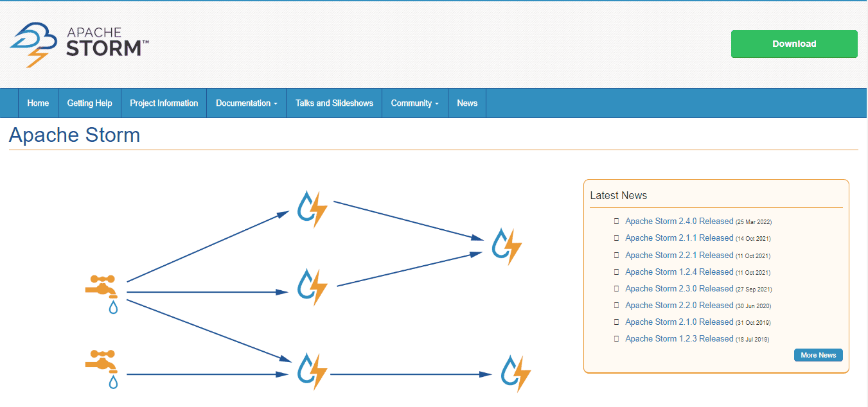Click the bottom-right bolt icon
Screen dimensions: 868x407
click(514, 371)
